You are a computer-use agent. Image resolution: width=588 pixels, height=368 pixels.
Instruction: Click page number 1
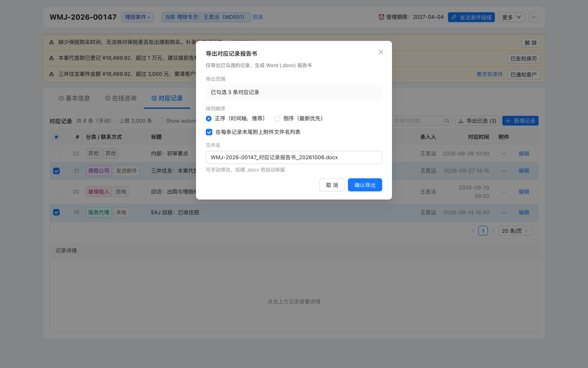click(x=483, y=231)
